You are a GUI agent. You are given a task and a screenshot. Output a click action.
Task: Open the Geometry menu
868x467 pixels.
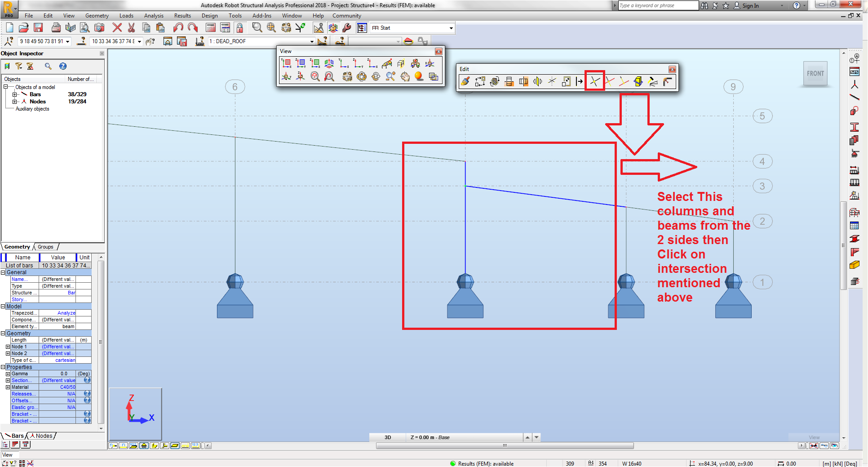tap(97, 15)
